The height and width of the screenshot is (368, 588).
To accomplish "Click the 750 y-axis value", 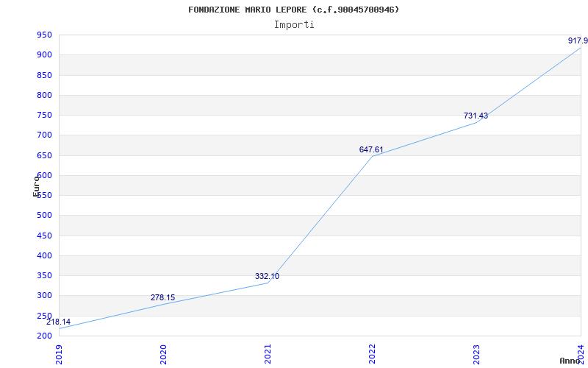I will (x=44, y=116).
